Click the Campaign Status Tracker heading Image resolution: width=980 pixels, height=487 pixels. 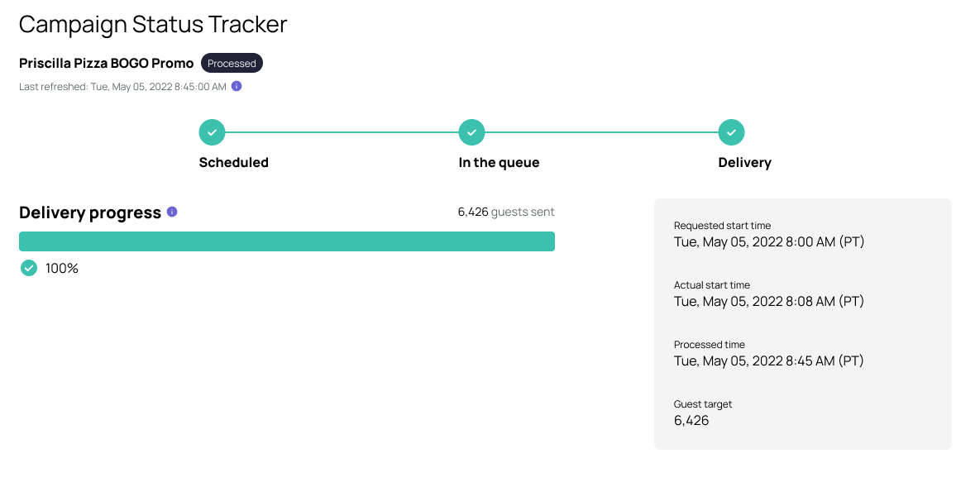coord(153,24)
